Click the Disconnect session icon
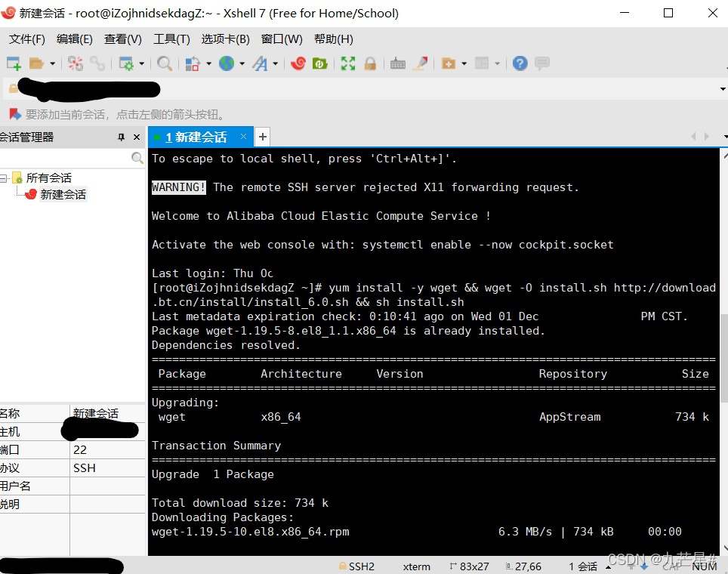 [76, 63]
